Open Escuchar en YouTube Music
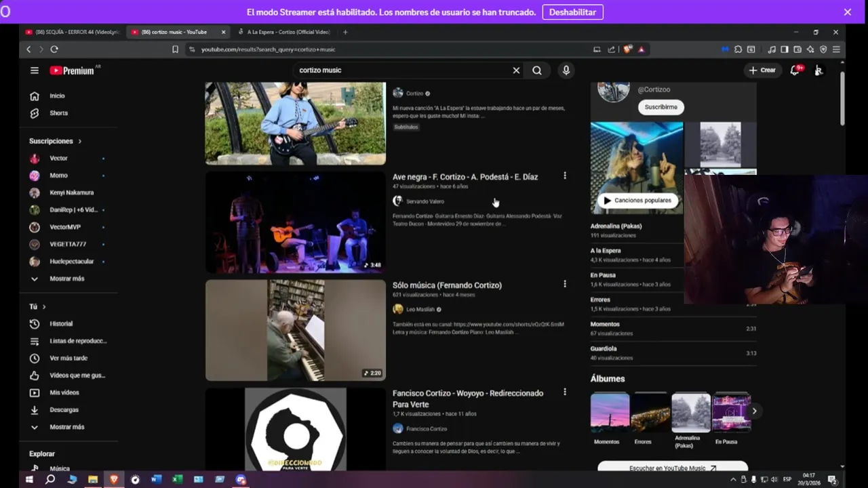868x488 pixels. (673, 467)
